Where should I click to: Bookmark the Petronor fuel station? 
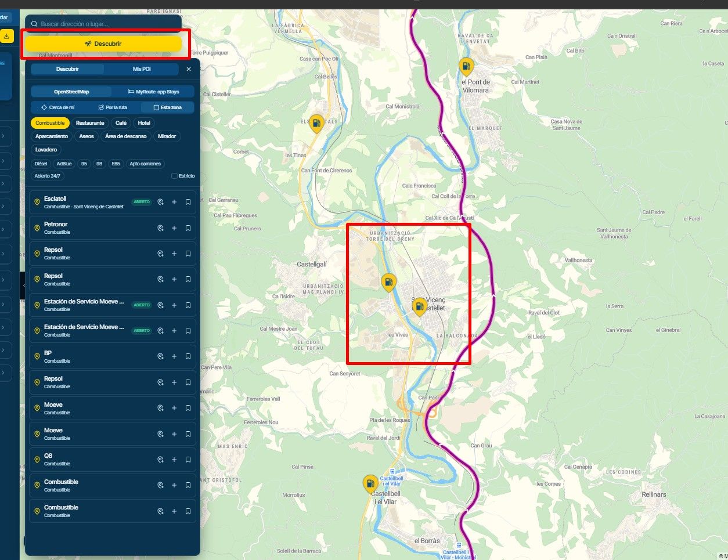[188, 228]
